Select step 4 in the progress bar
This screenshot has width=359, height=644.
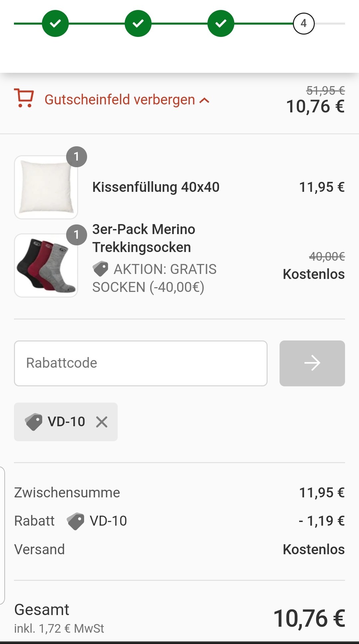tap(303, 24)
